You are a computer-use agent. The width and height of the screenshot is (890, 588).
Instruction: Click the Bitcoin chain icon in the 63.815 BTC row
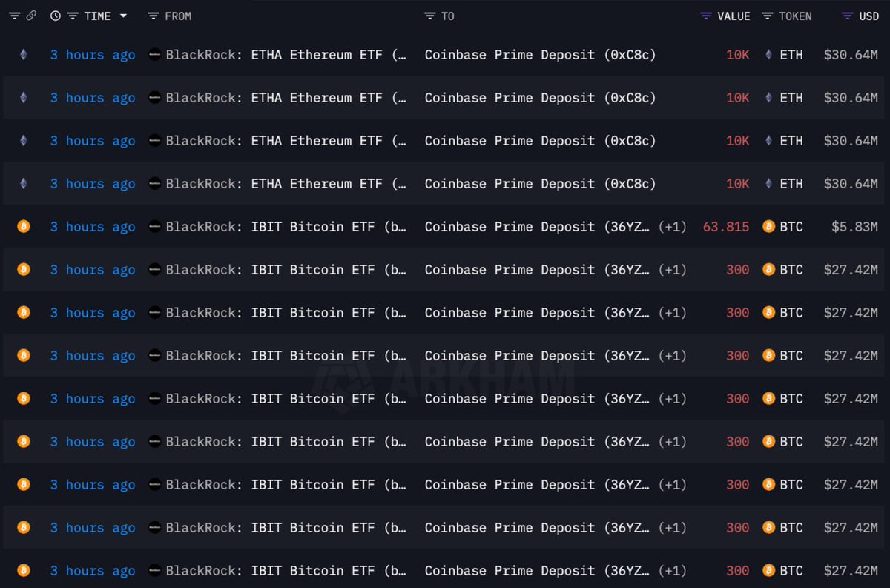pyautogui.click(x=24, y=226)
